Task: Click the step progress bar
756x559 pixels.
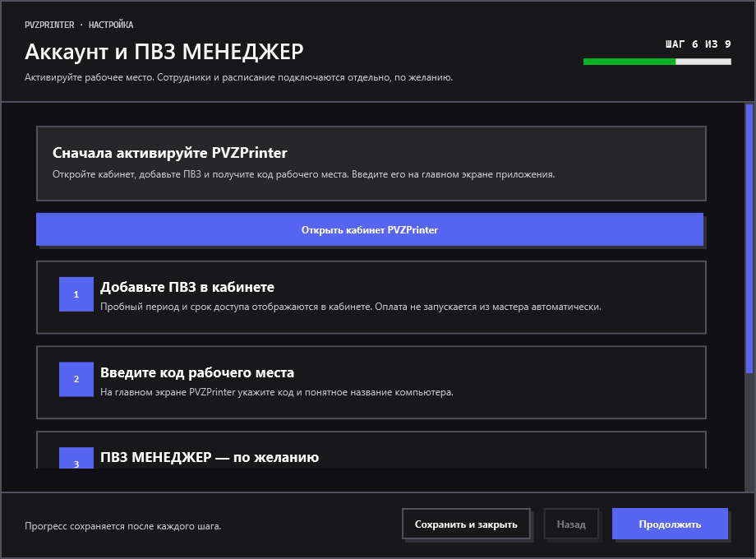Action: (x=657, y=62)
